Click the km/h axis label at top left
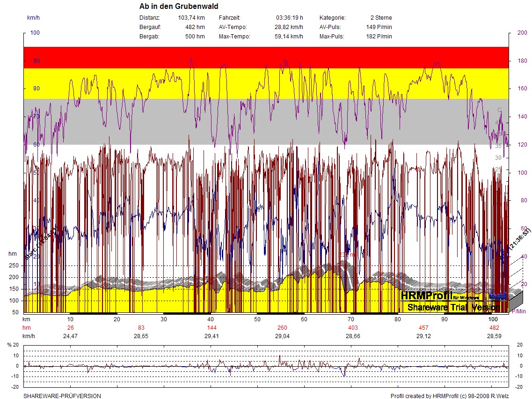This screenshot has height=399, width=532. pos(33,18)
